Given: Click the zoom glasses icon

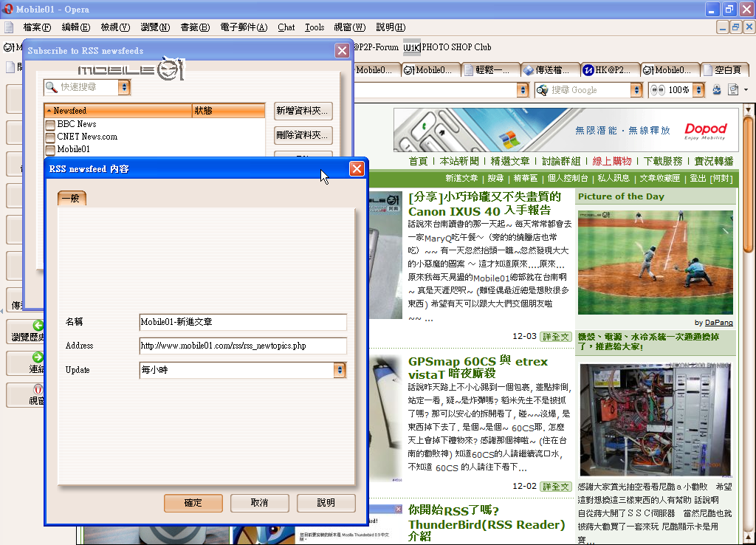Looking at the screenshot, I should 657,90.
